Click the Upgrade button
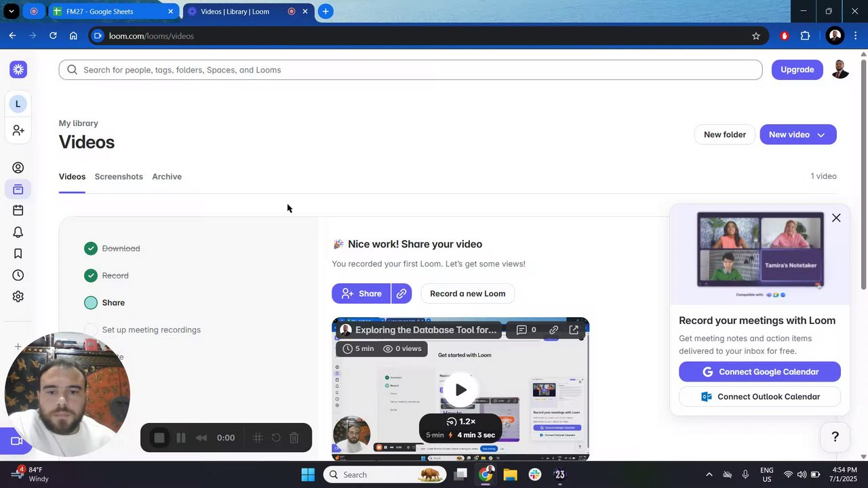Viewport: 868px width, 488px height. pos(797,70)
